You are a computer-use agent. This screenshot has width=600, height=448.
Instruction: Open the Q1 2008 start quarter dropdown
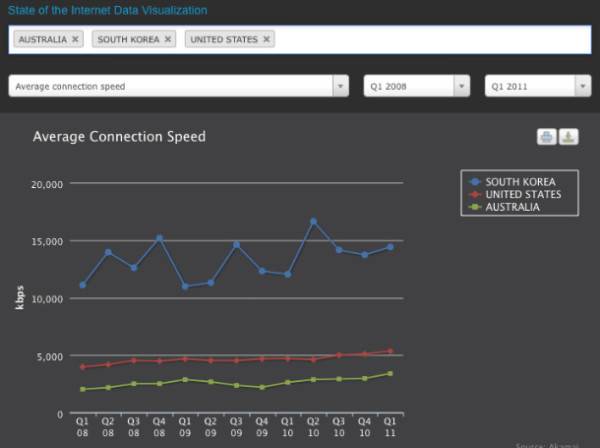(x=417, y=86)
